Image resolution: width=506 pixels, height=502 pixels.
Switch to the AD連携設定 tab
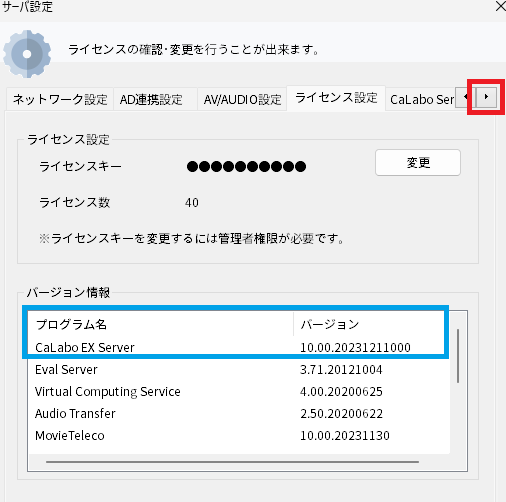[155, 99]
